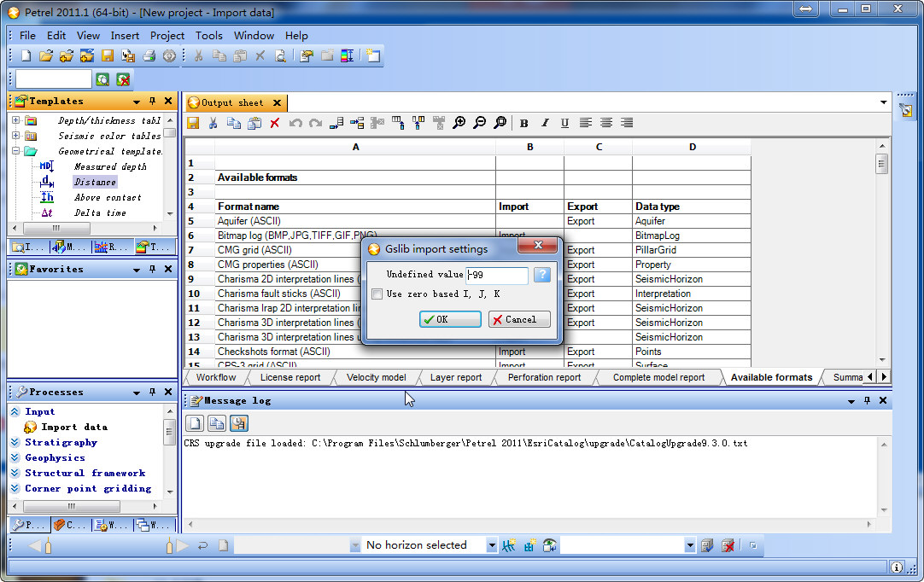Select the Measured depth template

(110, 166)
